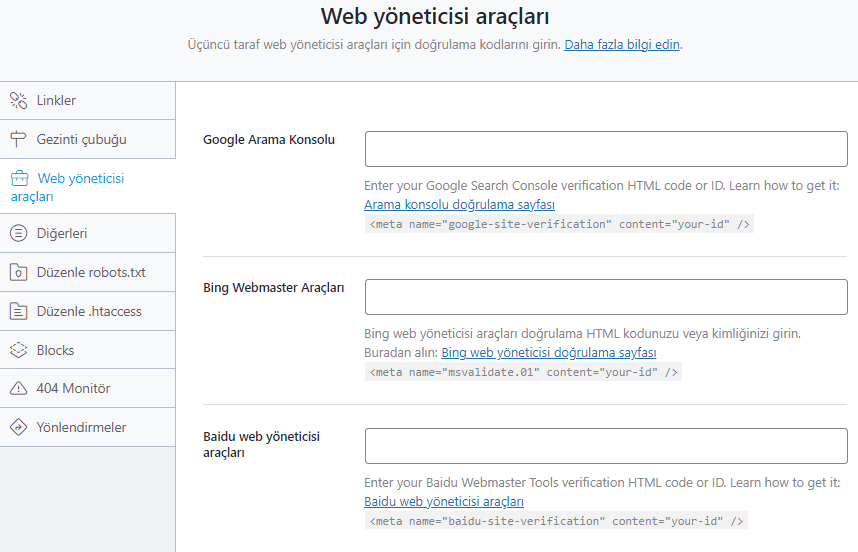Open the Arama konsolu doğrulama sayfası link

click(459, 205)
